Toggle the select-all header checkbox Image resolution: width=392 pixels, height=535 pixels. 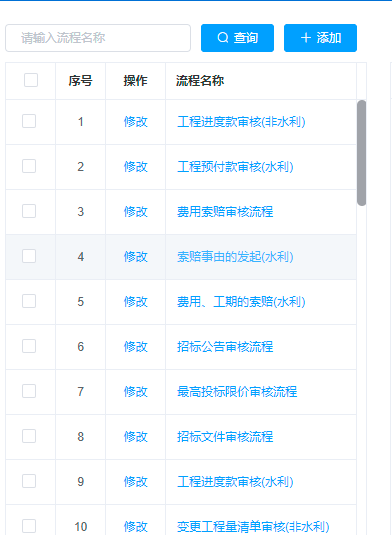tap(31, 80)
